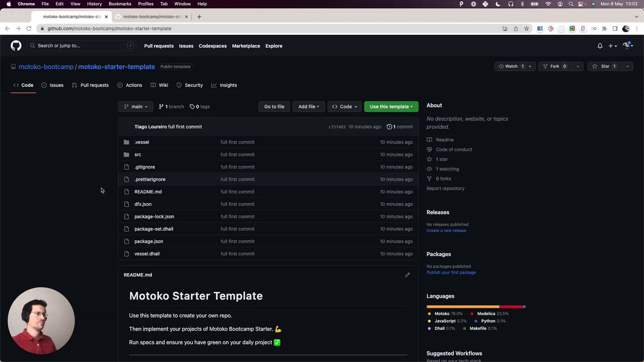
Task: Open package-lock.json file
Action: coord(154,217)
